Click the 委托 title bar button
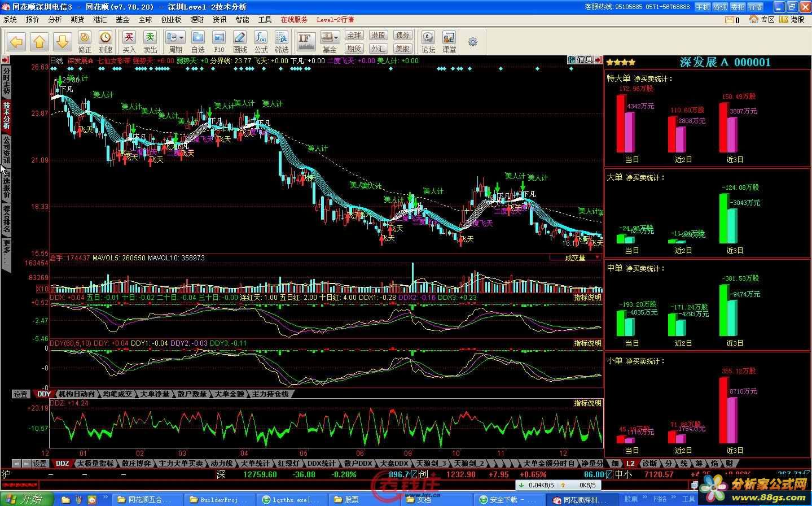Screen dimensions: 812x506 pos(738,7)
